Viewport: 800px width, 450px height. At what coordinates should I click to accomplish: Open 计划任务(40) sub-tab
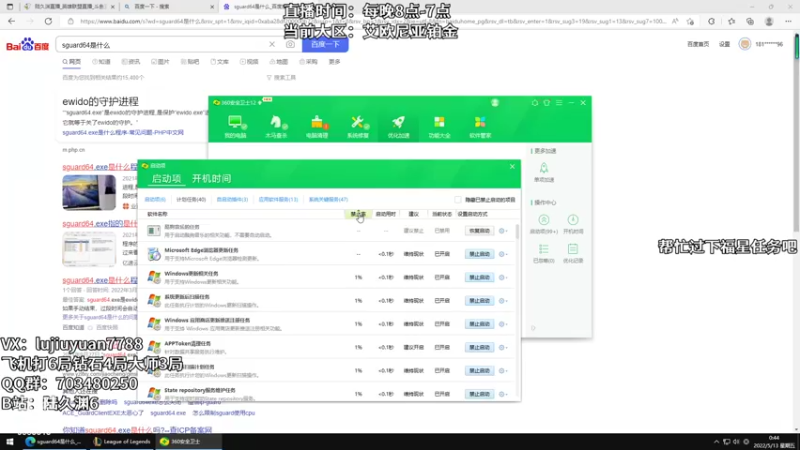[x=191, y=199]
